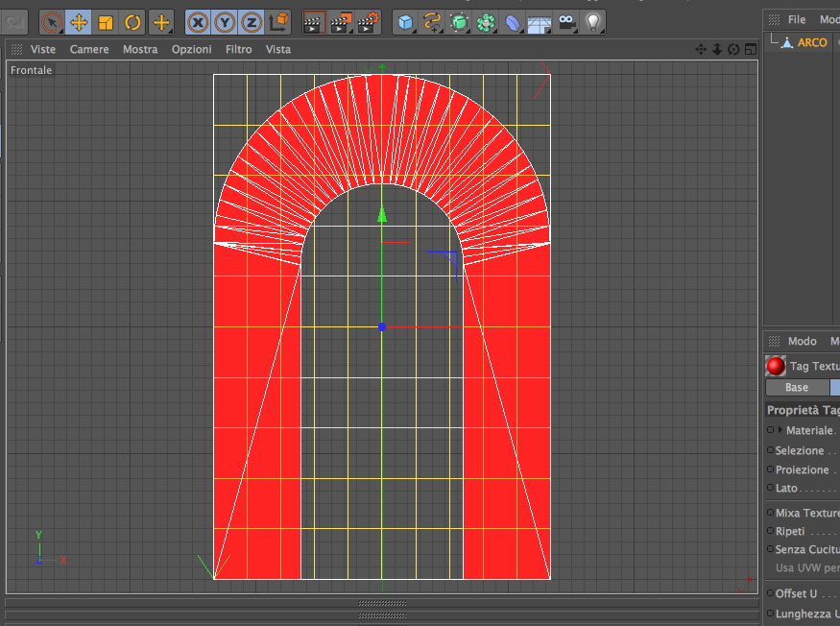Add a cube primitive object
Image resolution: width=840 pixels, height=626 pixels.
(406, 21)
